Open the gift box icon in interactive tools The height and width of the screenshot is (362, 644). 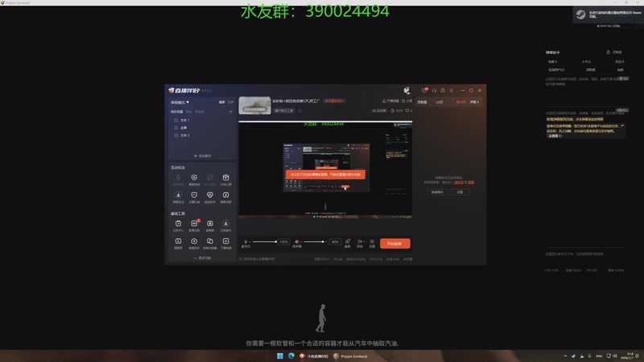225,177
